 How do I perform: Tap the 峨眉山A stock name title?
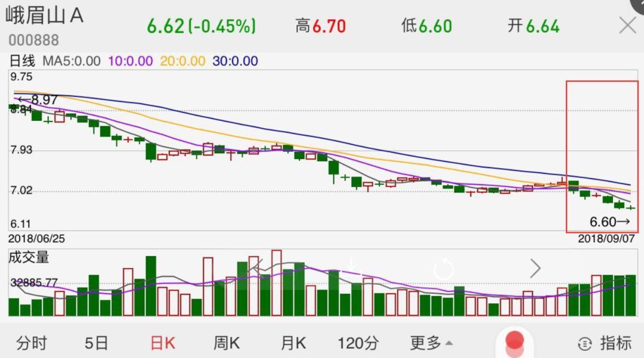pyautogui.click(x=45, y=16)
